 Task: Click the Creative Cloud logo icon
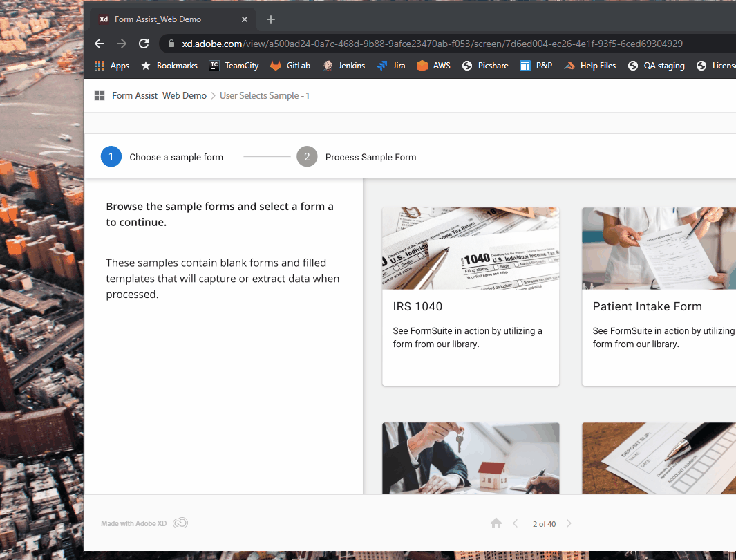pyautogui.click(x=180, y=523)
